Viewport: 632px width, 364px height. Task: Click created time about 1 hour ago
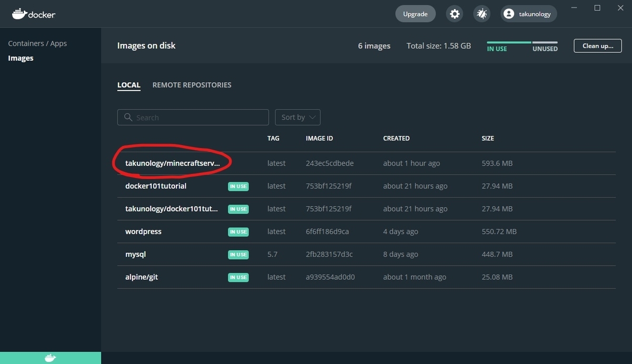[x=411, y=163]
